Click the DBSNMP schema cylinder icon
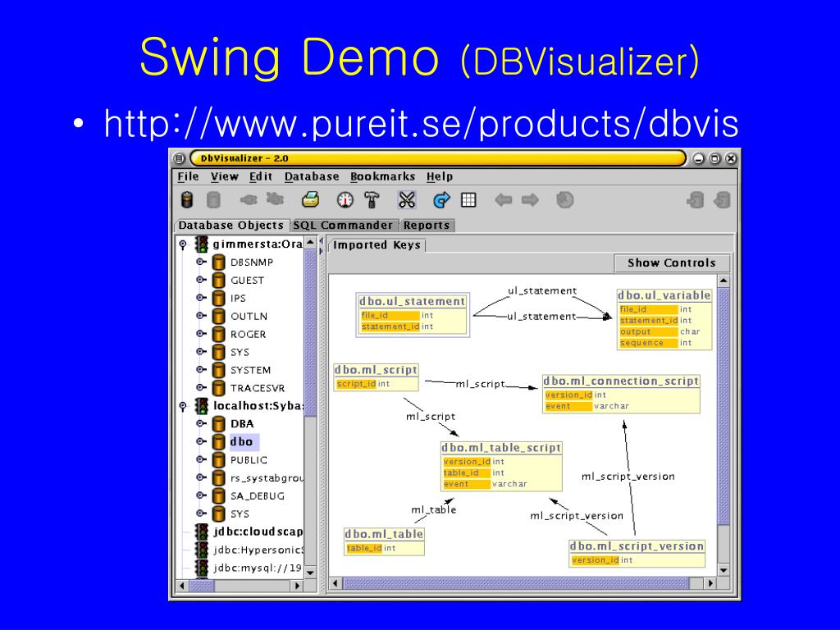The image size is (840, 630). 218,262
